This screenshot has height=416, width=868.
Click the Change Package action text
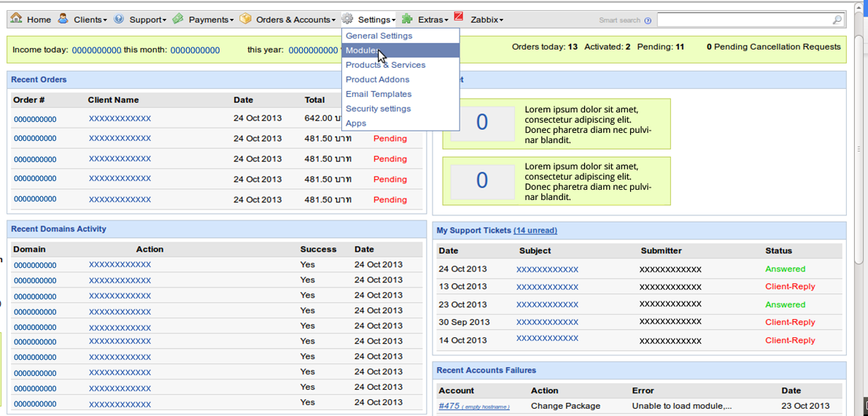pos(566,406)
